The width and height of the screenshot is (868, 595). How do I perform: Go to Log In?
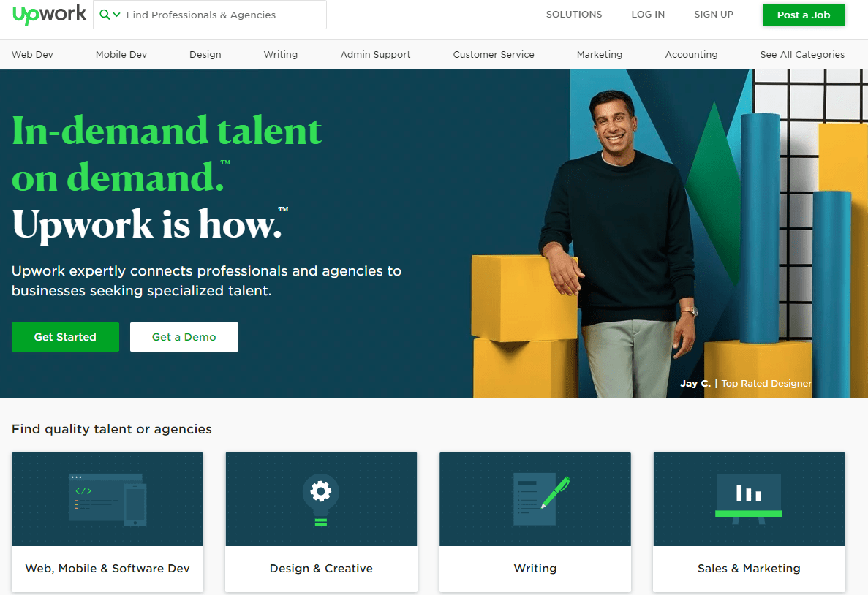pos(648,15)
